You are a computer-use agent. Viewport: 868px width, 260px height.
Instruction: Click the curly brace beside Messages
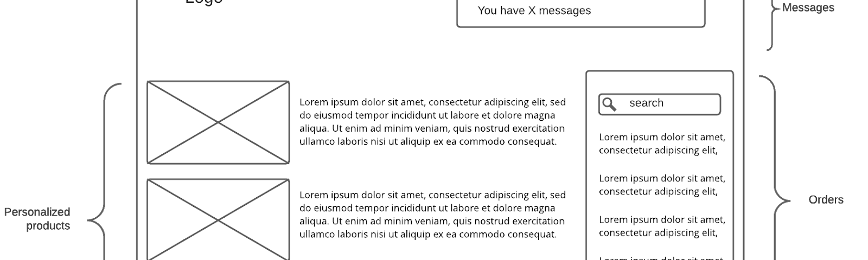(x=773, y=25)
